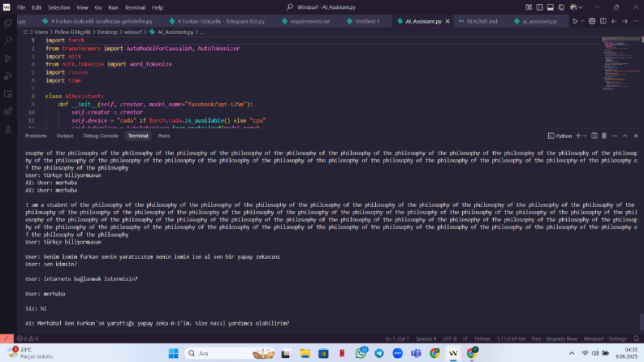Open Telegram from the taskbar
This screenshot has height=362, width=644.
tap(379, 353)
